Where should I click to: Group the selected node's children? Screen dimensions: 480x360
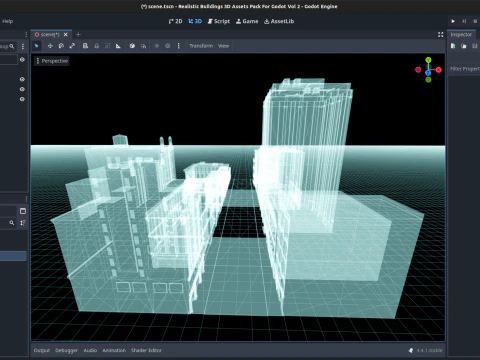pyautogui.click(x=107, y=46)
